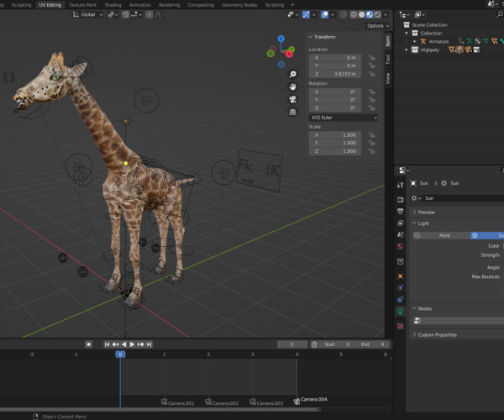The width and height of the screenshot is (504, 420).
Task: Lock the Location X value
Action: tap(371, 58)
